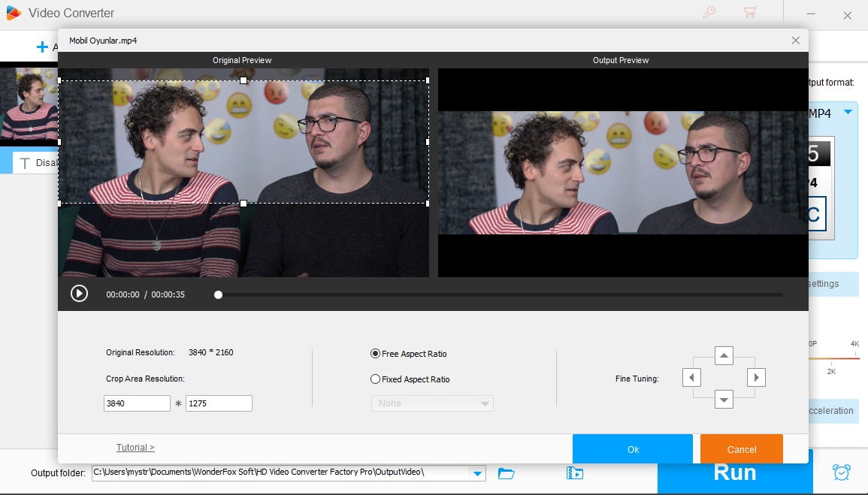Click the crop width field showing 3840
The width and height of the screenshot is (868, 495).
coord(137,403)
